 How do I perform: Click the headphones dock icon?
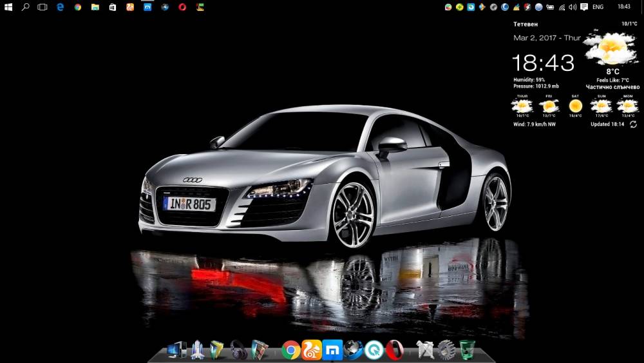click(239, 350)
